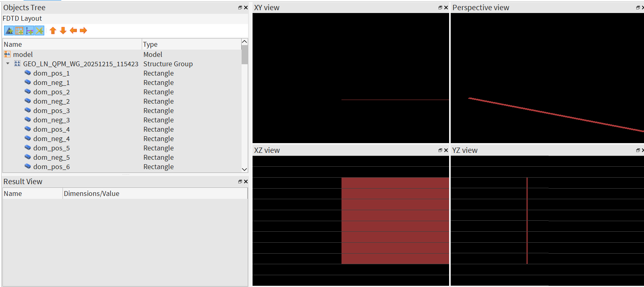Click the dom_pos_1 name text
The height and width of the screenshot is (287, 644).
point(52,73)
